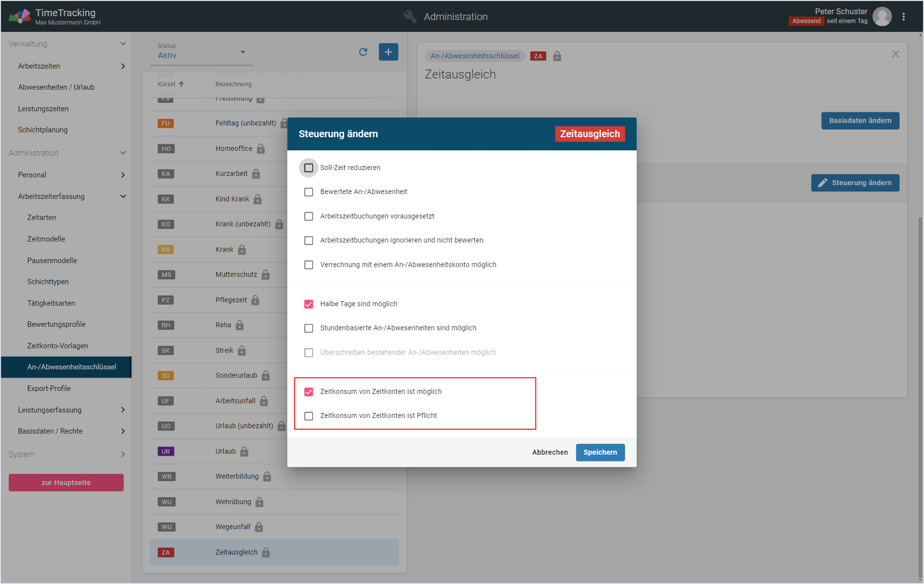924x584 pixels.
Task: Click the user avatar icon
Action: [882, 17]
